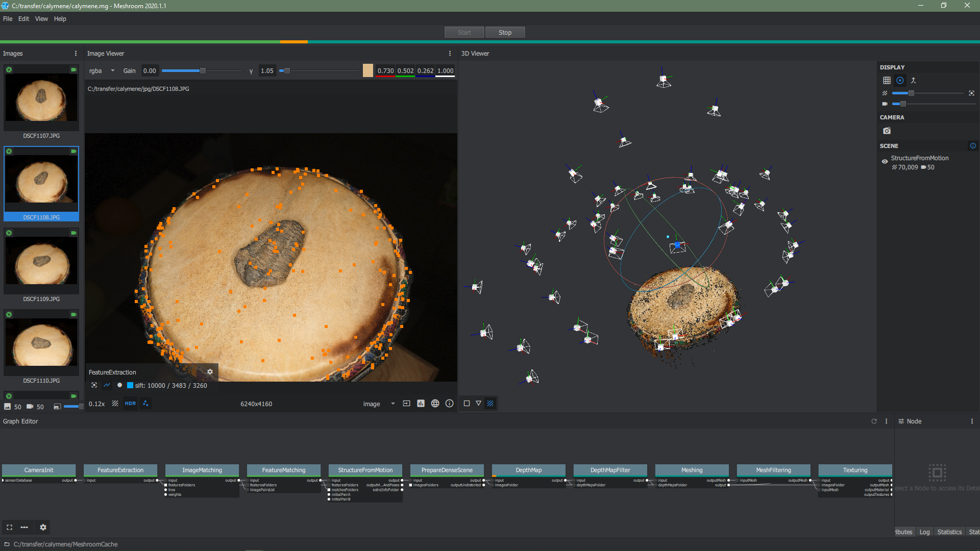The height and width of the screenshot is (551, 980).
Task: Open the View menu
Action: click(41, 19)
